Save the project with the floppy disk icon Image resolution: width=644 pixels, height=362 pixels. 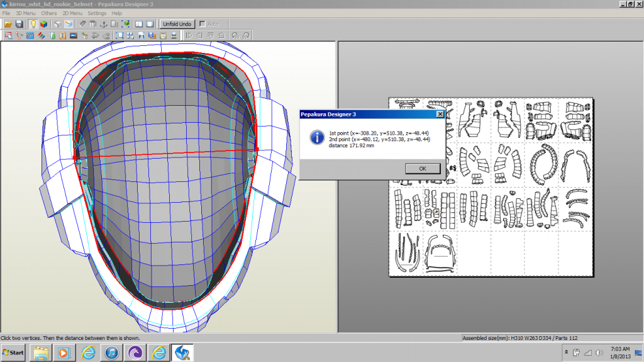[19, 25]
